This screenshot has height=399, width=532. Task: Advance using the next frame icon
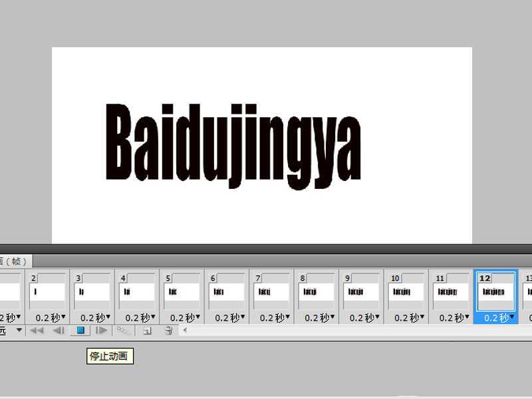pos(100,331)
